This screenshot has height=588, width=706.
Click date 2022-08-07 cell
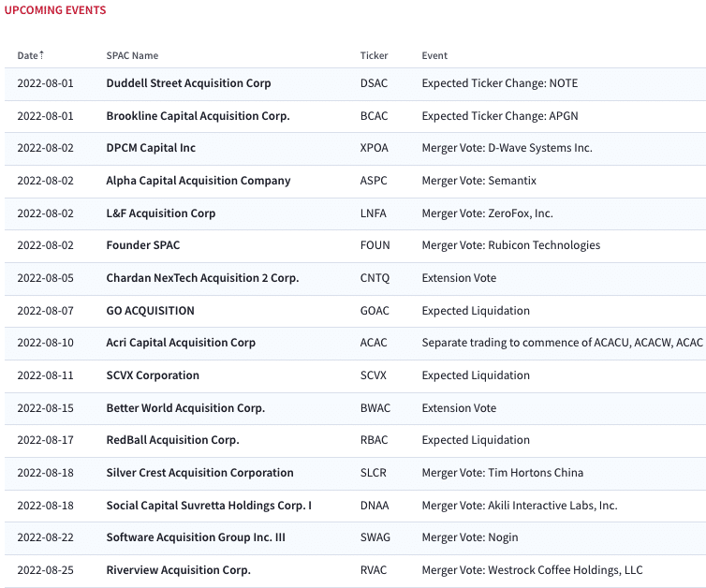point(45,311)
